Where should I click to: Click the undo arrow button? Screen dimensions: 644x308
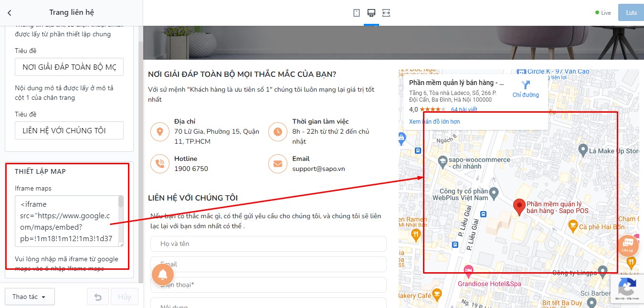[x=98, y=297]
